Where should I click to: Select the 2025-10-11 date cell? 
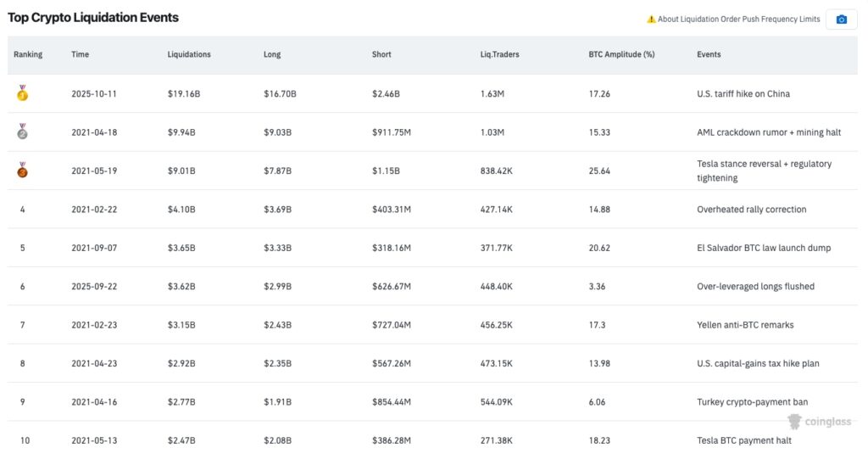(94, 93)
